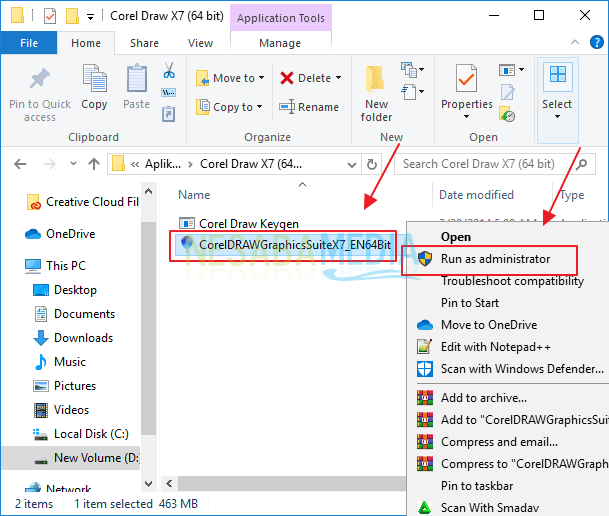Image resolution: width=609 pixels, height=516 pixels.
Task: Open the Desktop folder in sidebar
Action: 65,290
